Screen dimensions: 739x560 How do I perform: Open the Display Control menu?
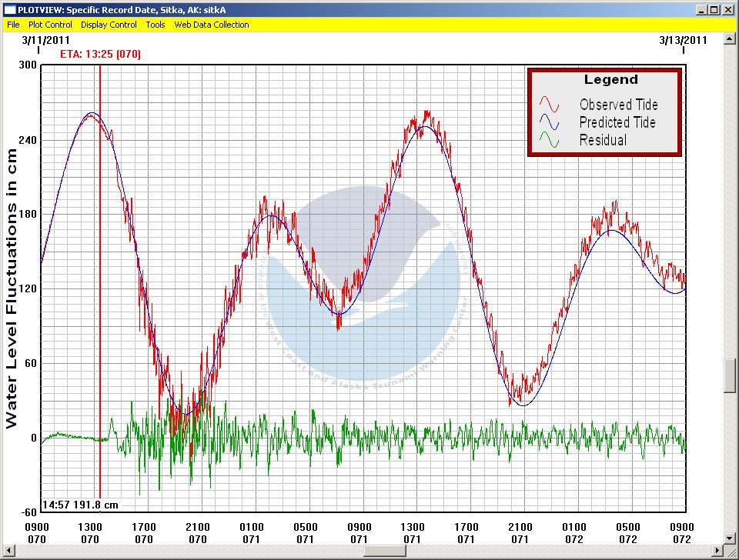point(109,25)
